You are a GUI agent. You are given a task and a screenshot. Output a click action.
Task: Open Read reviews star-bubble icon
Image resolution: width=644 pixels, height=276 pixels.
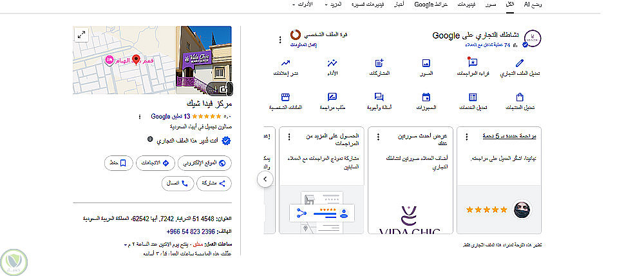(473, 63)
